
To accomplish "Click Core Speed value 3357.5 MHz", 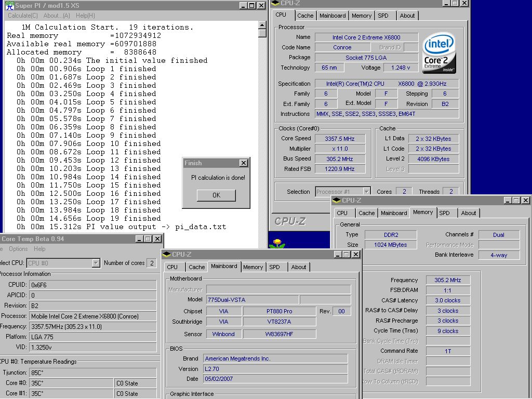I will 340,139.
